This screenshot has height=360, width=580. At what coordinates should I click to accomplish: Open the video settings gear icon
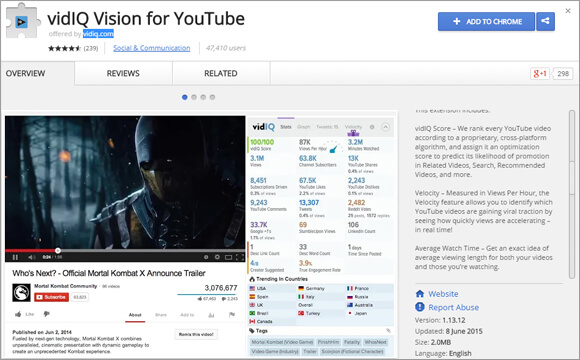[x=217, y=257]
